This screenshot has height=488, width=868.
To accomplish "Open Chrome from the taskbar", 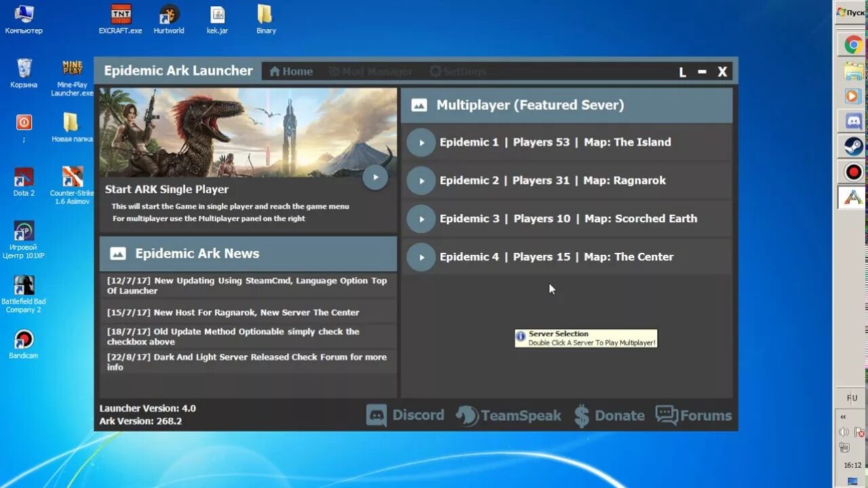I will (853, 45).
